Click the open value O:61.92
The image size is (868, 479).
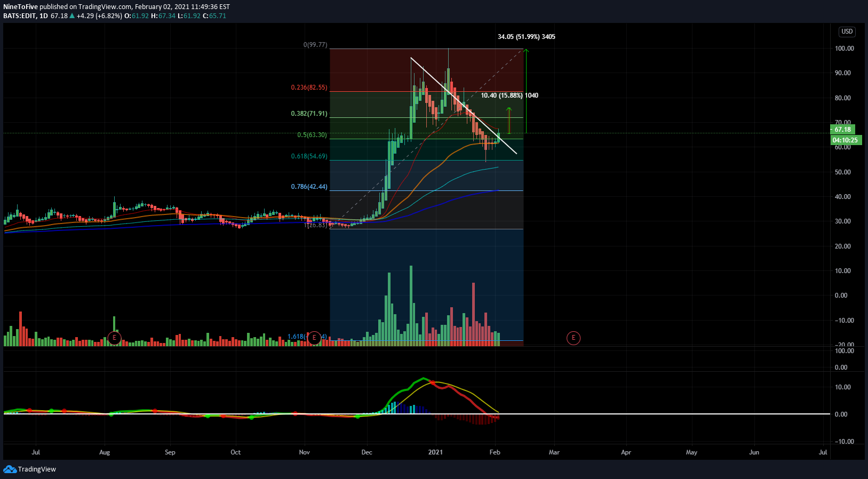click(x=137, y=16)
